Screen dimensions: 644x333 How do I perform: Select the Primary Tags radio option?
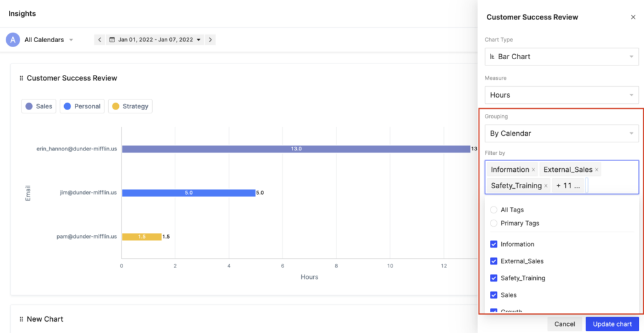point(494,223)
